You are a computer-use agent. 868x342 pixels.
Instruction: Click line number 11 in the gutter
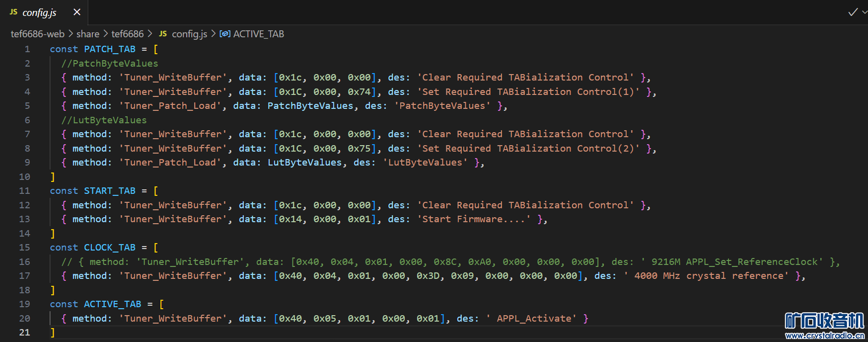(x=25, y=191)
